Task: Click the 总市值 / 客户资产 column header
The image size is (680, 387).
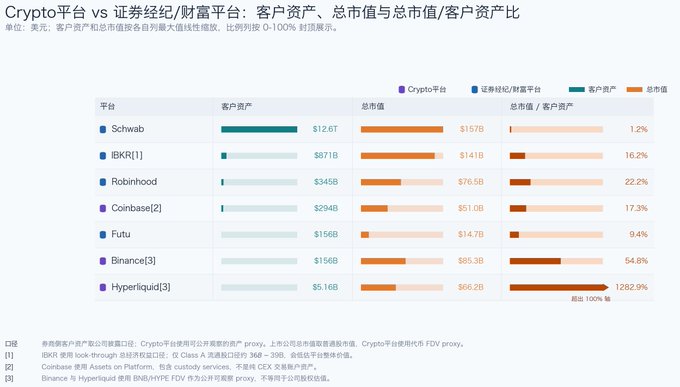Action: (x=541, y=106)
